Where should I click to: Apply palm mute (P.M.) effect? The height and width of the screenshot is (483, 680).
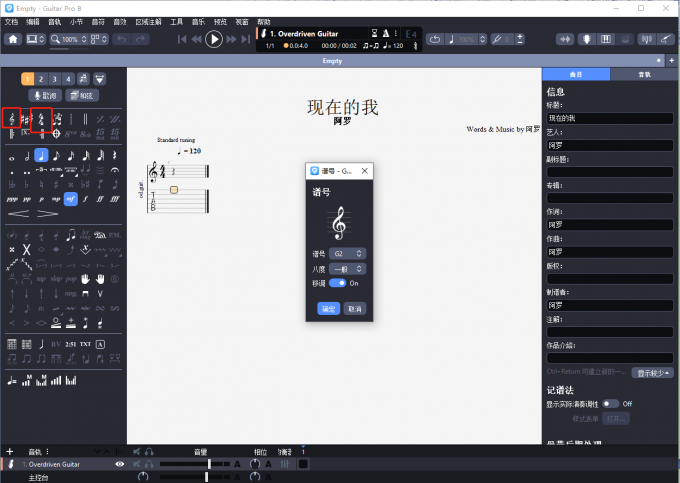pyautogui.click(x=114, y=235)
